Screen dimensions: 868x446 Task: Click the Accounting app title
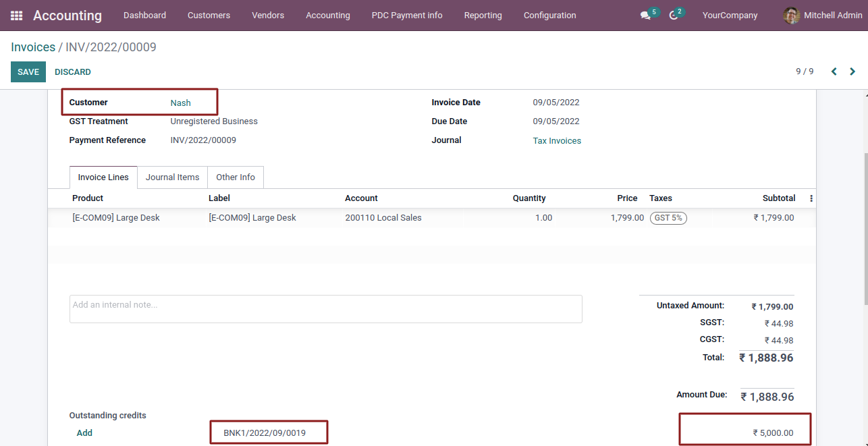[x=67, y=16]
